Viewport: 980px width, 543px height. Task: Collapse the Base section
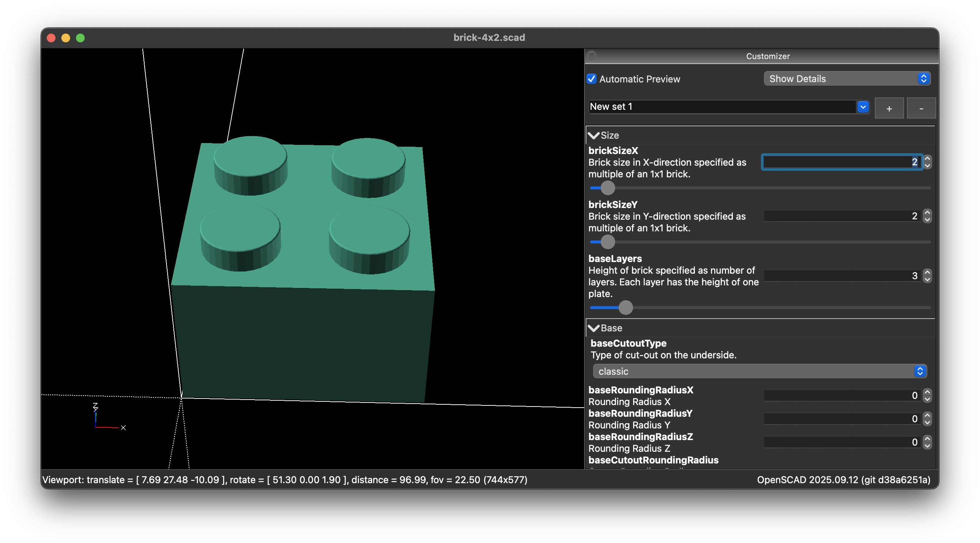point(593,328)
